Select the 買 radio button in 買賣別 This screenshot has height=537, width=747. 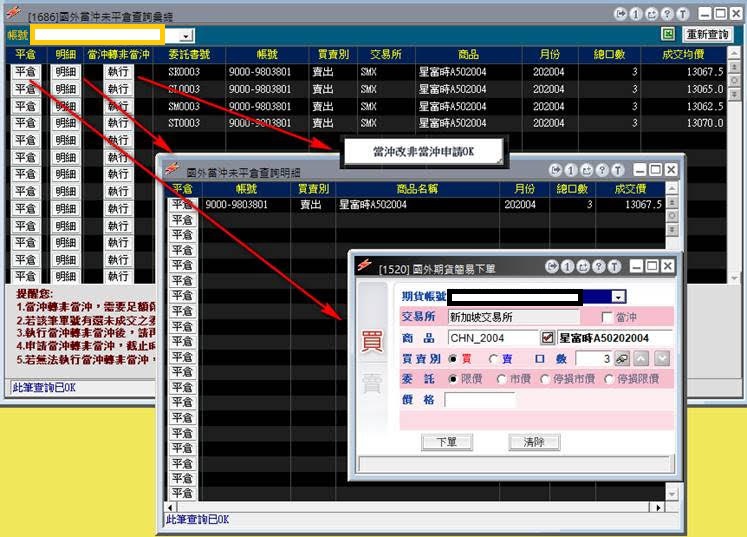pyautogui.click(x=453, y=359)
